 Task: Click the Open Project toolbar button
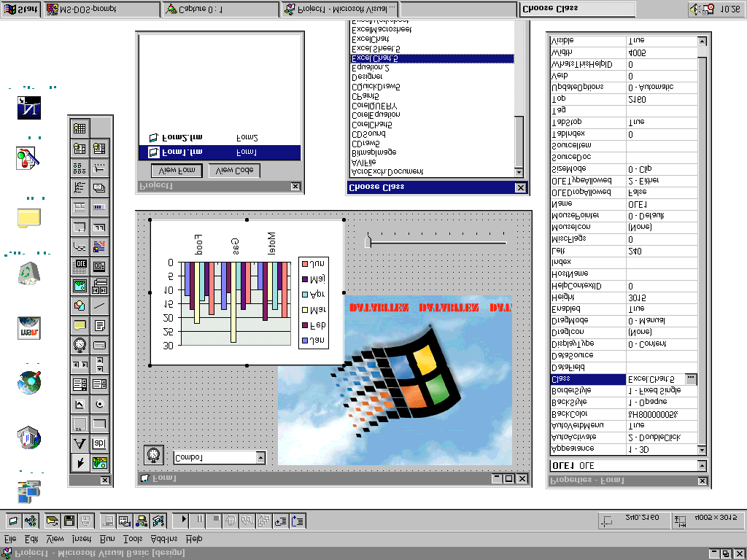[53, 521]
